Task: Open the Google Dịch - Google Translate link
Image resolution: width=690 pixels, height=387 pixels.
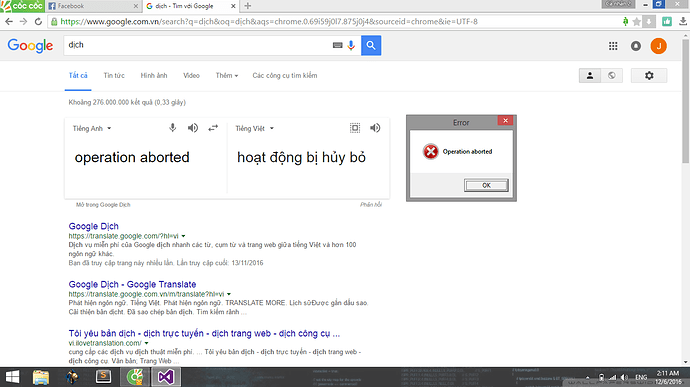Action: [132, 284]
